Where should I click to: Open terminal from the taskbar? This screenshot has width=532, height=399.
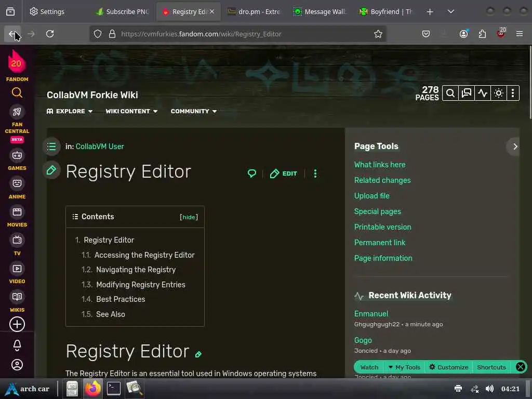[x=114, y=389]
